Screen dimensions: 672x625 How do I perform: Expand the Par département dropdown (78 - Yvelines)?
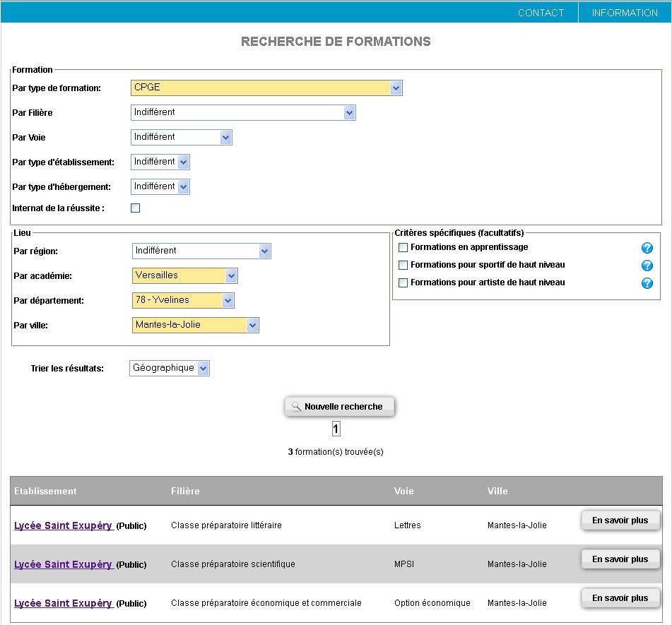(x=183, y=300)
